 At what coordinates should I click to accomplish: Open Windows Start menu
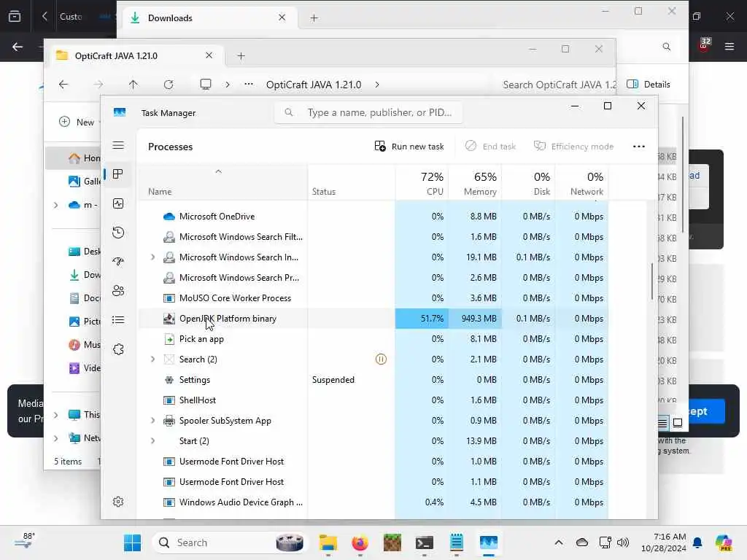pos(133,542)
